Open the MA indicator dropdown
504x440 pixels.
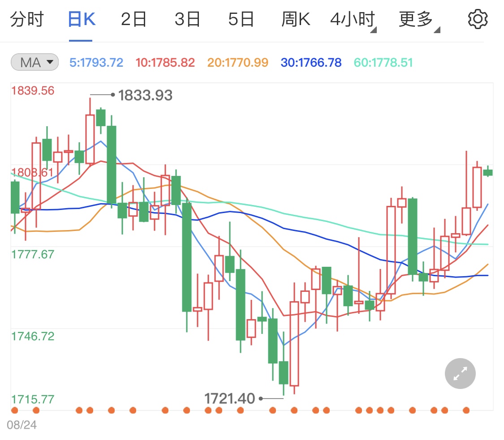(34, 62)
